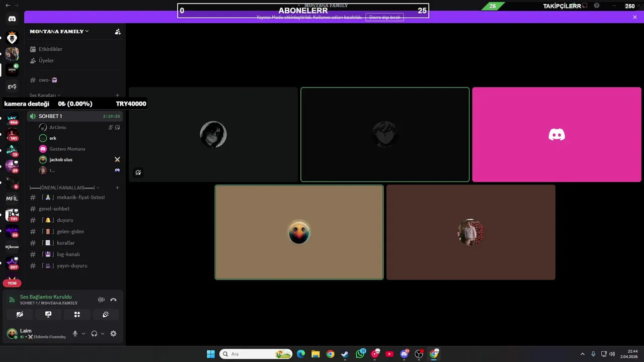Invite members icon beside Montana Family
This screenshot has height=362, width=644.
(118, 31)
